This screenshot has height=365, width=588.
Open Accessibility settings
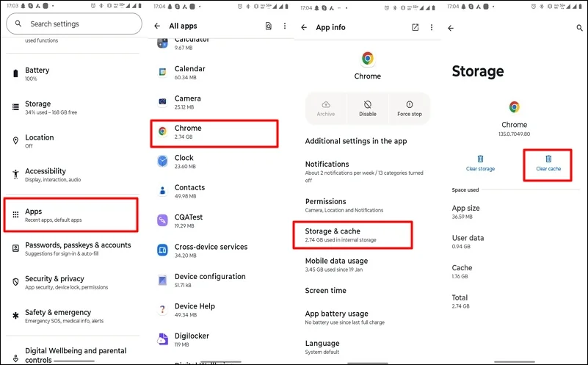tap(73, 175)
